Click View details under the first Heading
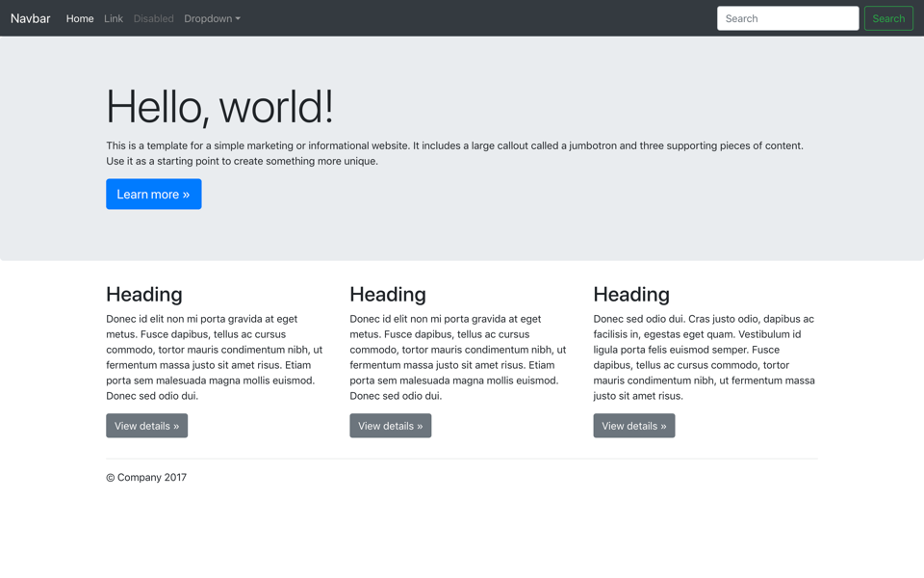924x578 pixels. point(146,425)
